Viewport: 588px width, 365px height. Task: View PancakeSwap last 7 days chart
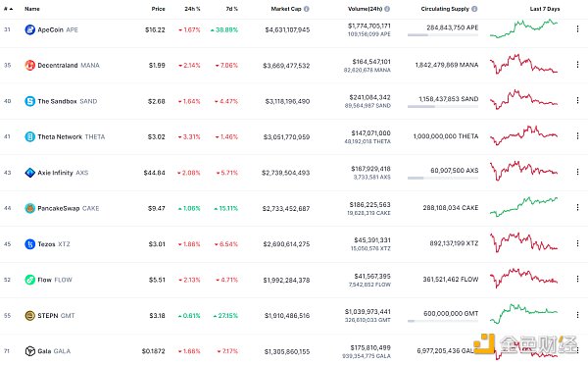pos(524,207)
